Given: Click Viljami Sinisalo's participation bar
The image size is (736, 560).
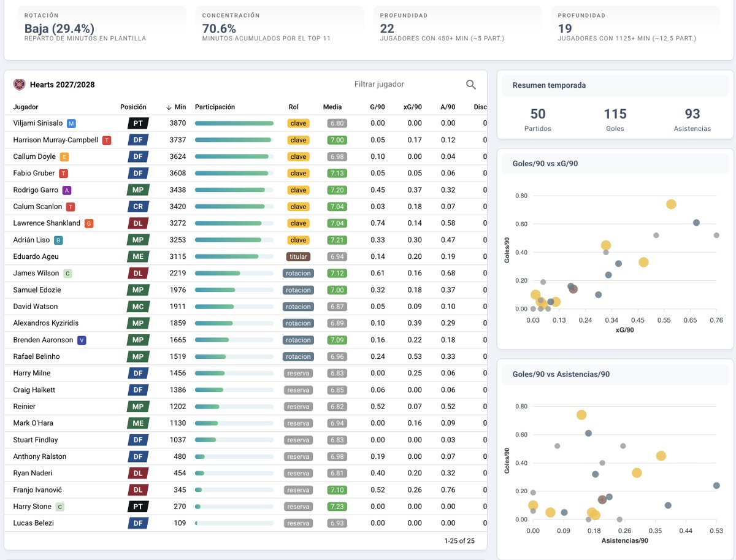Looking at the screenshot, I should 234,123.
